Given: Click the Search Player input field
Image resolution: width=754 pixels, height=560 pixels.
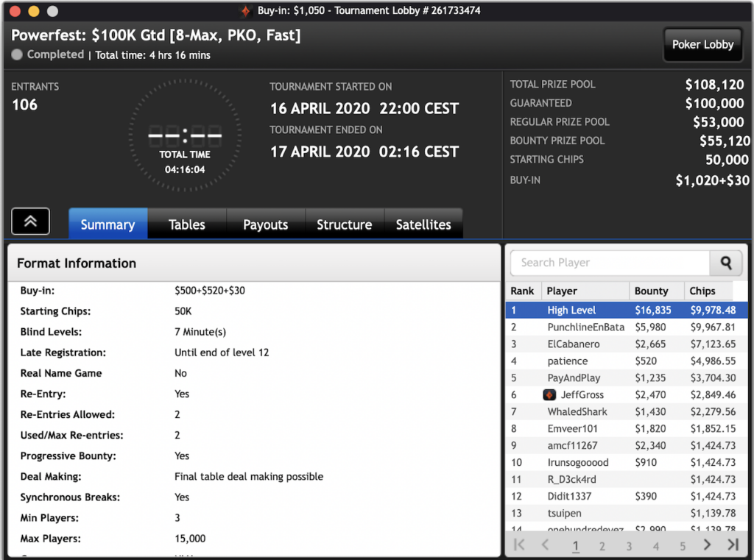Looking at the screenshot, I should (610, 263).
